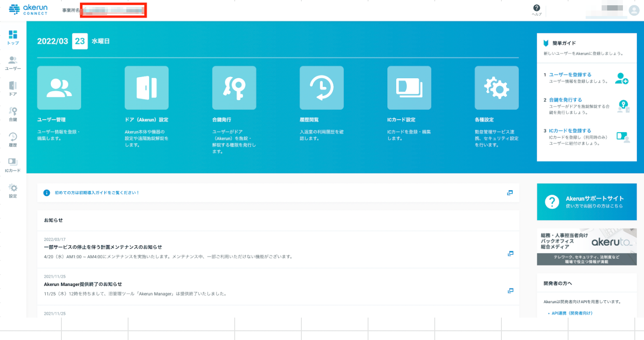Open the ユーザー管理 tile icon
This screenshot has width=644, height=340.
59,88
